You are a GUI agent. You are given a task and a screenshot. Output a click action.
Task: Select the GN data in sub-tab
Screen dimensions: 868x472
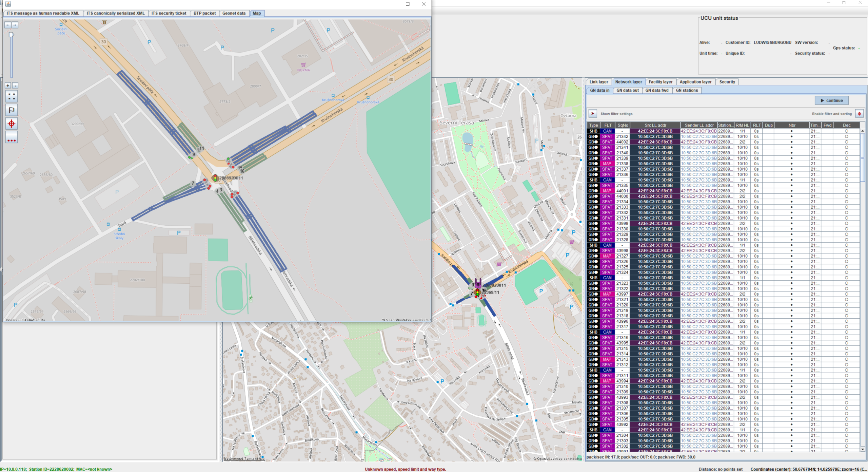(x=600, y=90)
